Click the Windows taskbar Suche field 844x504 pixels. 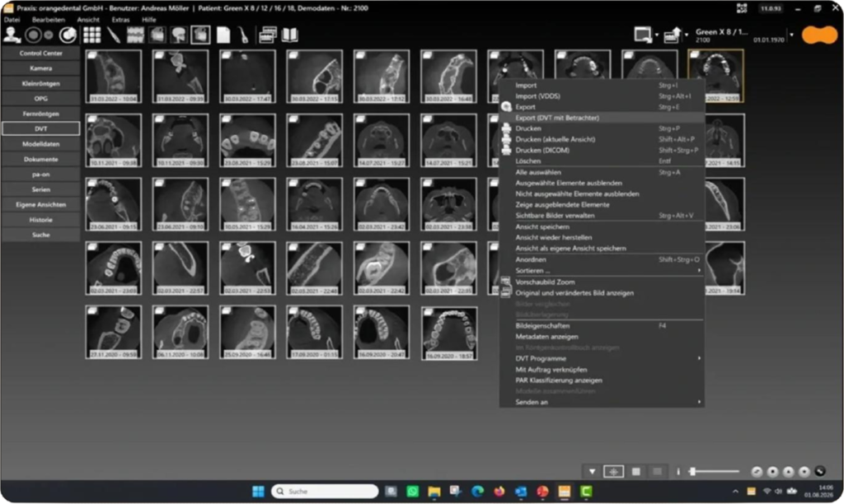pyautogui.click(x=325, y=491)
